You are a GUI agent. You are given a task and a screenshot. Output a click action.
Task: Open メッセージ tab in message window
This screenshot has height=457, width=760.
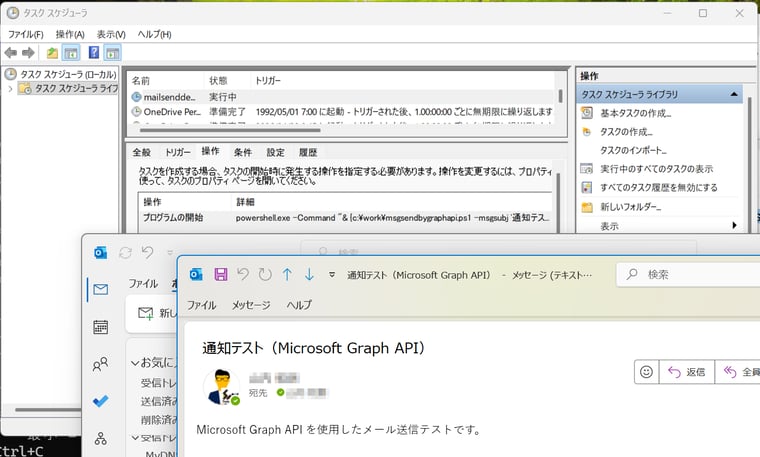(251, 305)
